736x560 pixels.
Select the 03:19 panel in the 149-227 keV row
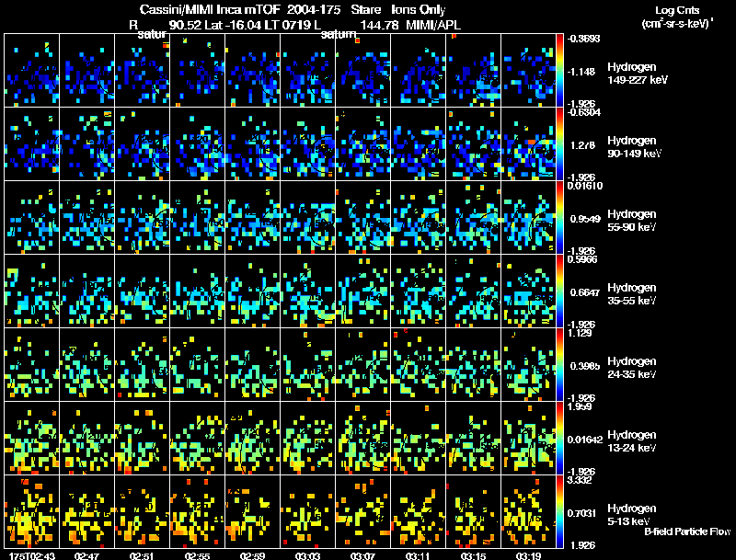tap(528, 71)
